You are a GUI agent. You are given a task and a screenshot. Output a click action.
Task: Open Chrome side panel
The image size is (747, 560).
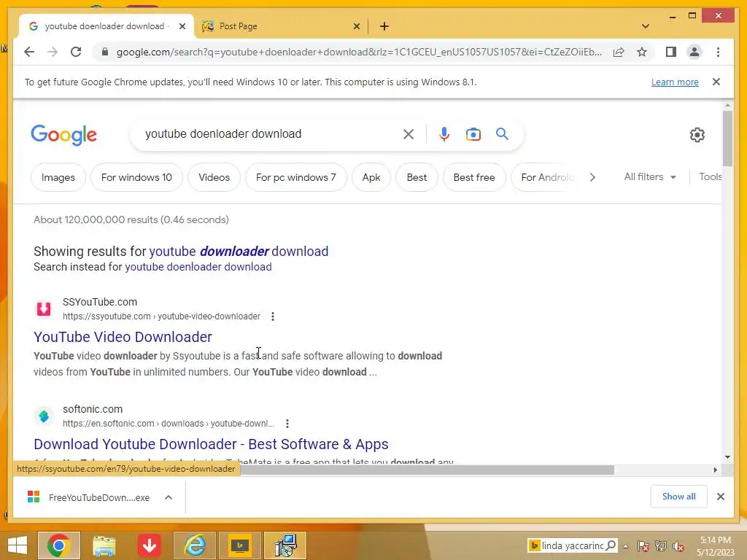coord(671,52)
